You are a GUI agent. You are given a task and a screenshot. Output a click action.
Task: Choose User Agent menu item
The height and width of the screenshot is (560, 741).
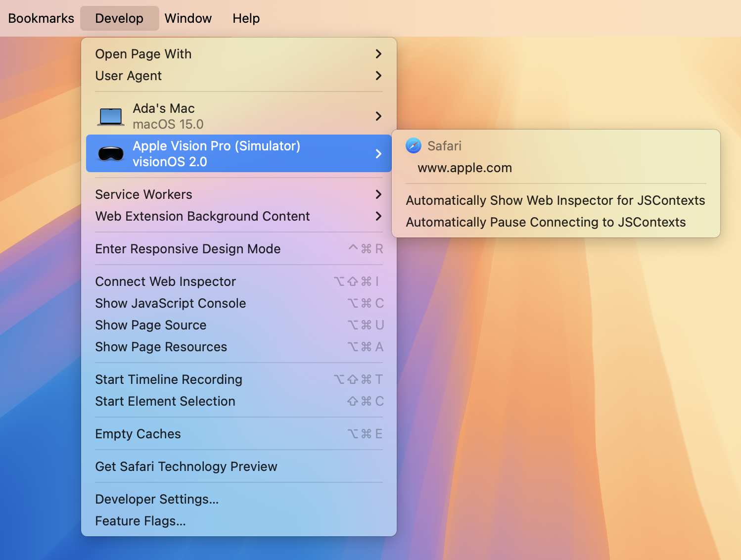tap(239, 76)
